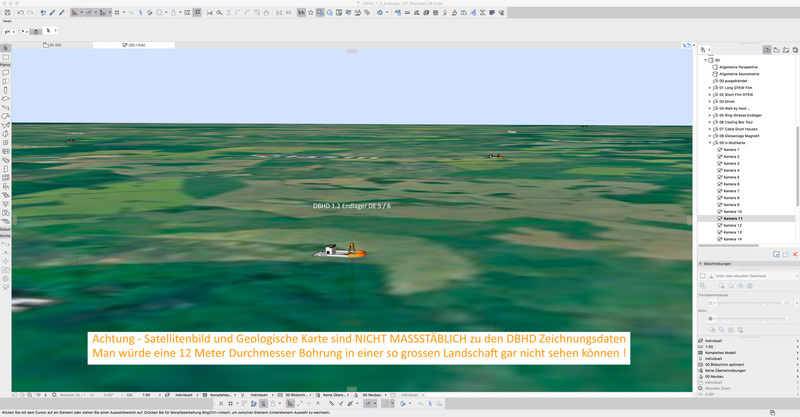Select the Arrow tool in the toolbox

coord(6,48)
